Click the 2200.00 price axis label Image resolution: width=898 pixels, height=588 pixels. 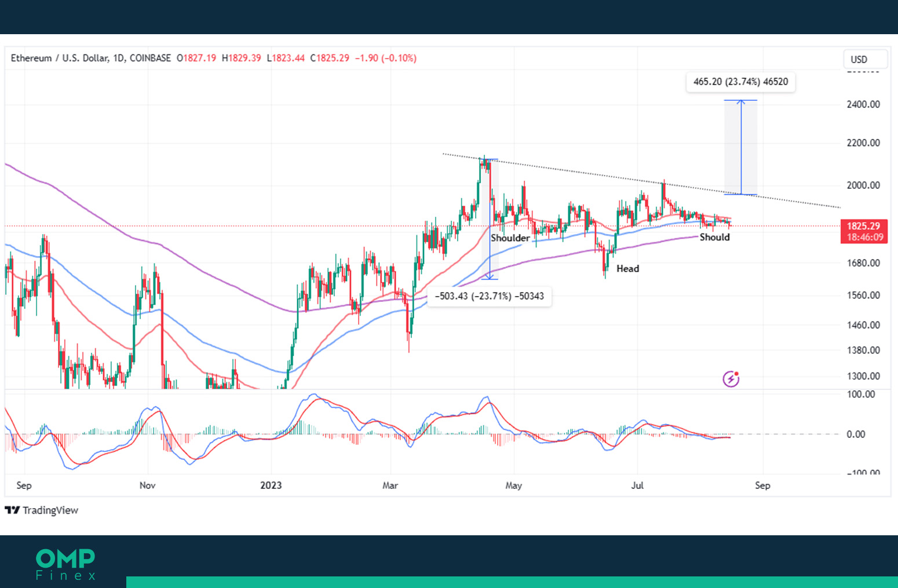click(863, 143)
